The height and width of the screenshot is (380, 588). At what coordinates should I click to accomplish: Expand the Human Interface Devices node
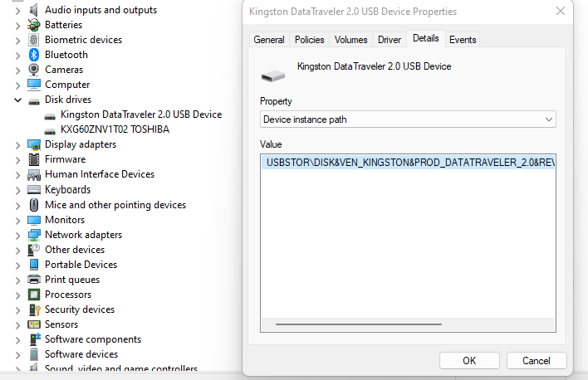pos(17,176)
